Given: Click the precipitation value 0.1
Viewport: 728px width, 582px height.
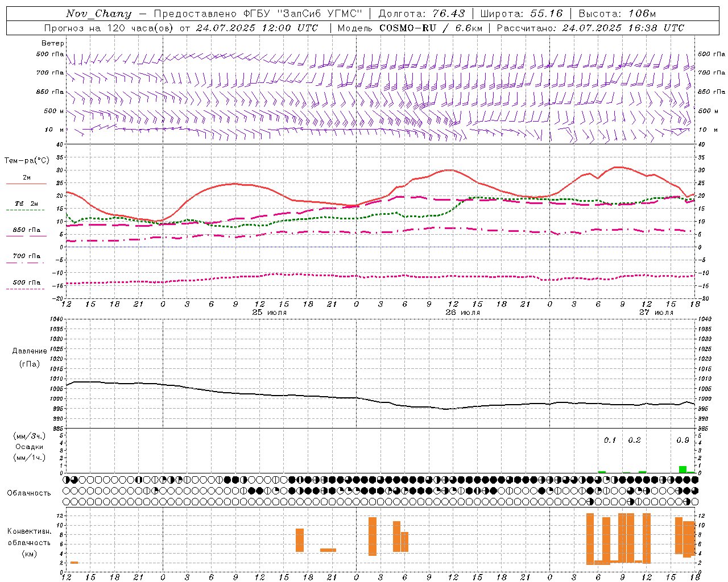Looking at the screenshot, I should pyautogui.click(x=610, y=440).
